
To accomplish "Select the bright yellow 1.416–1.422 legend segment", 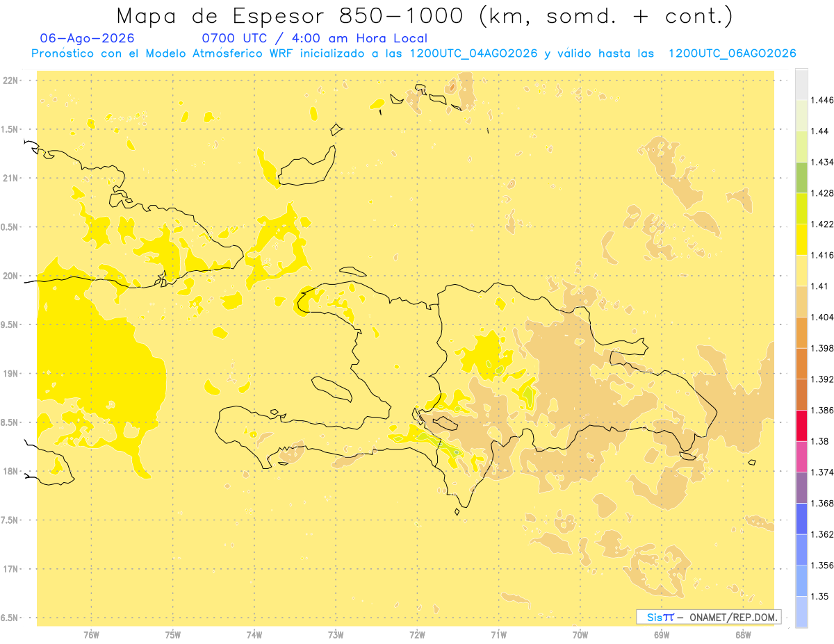I will [x=801, y=240].
